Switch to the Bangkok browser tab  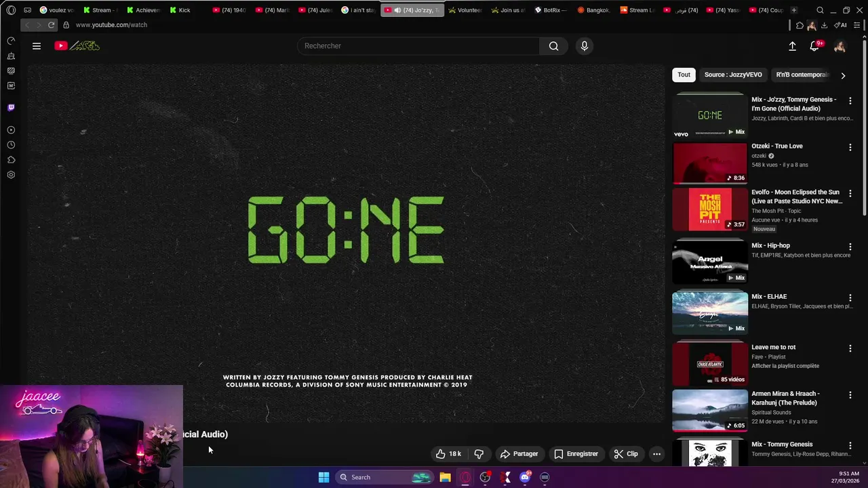[593, 10]
